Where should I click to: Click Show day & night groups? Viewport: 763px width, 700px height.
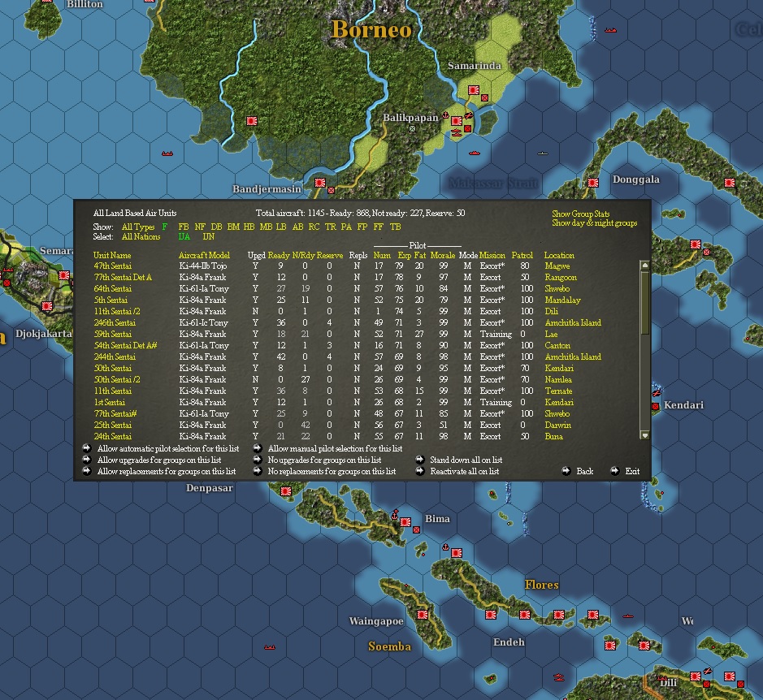point(594,223)
